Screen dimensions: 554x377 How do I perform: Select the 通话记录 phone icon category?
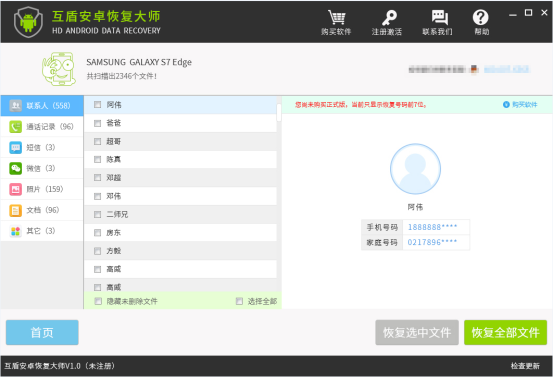coord(16,126)
